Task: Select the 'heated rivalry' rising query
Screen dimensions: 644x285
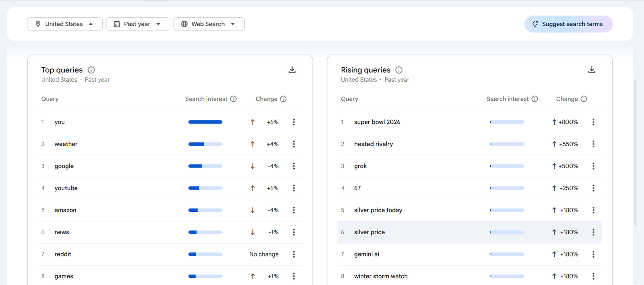Action: click(374, 144)
